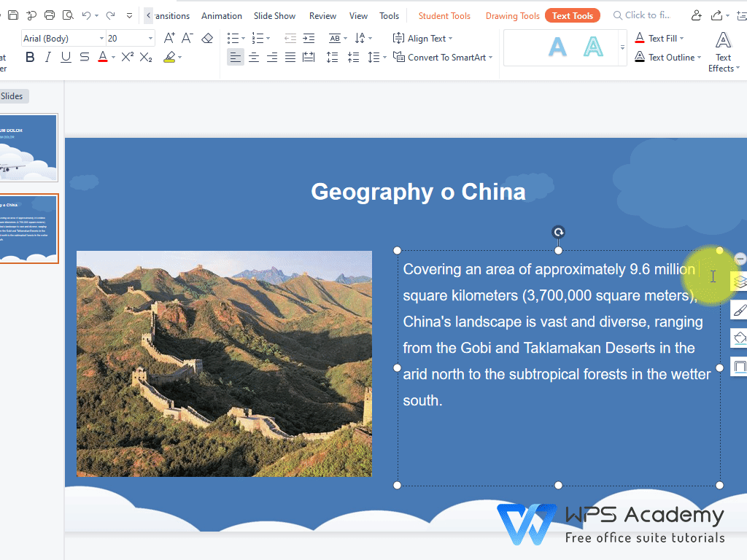The image size is (747, 560).
Task: Click Convert To SmartArt button
Action: [443, 58]
